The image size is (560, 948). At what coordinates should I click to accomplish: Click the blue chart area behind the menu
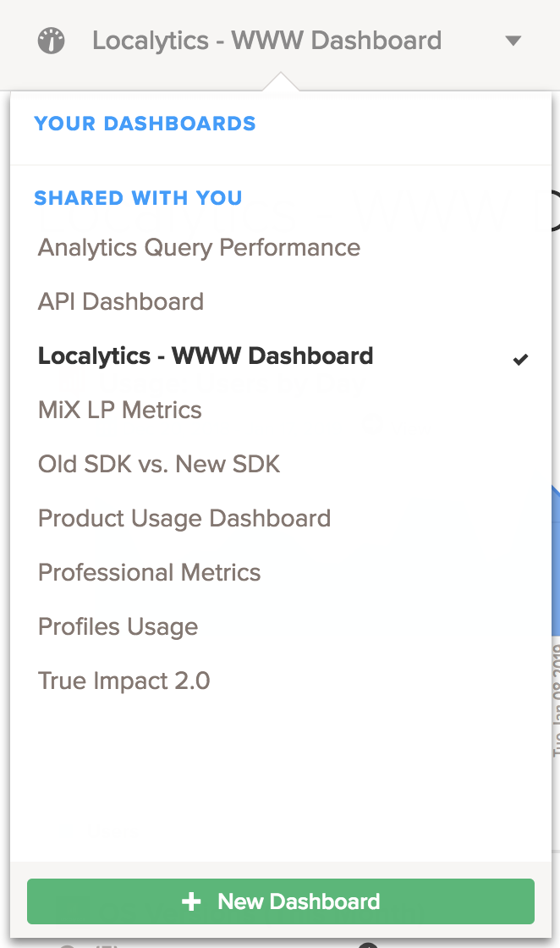pos(556,559)
